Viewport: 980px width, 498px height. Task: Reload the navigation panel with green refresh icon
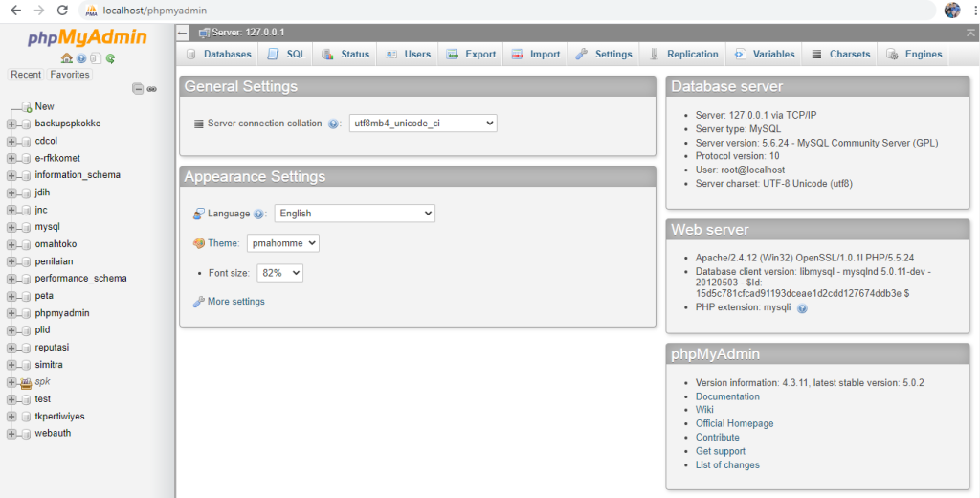[111, 58]
